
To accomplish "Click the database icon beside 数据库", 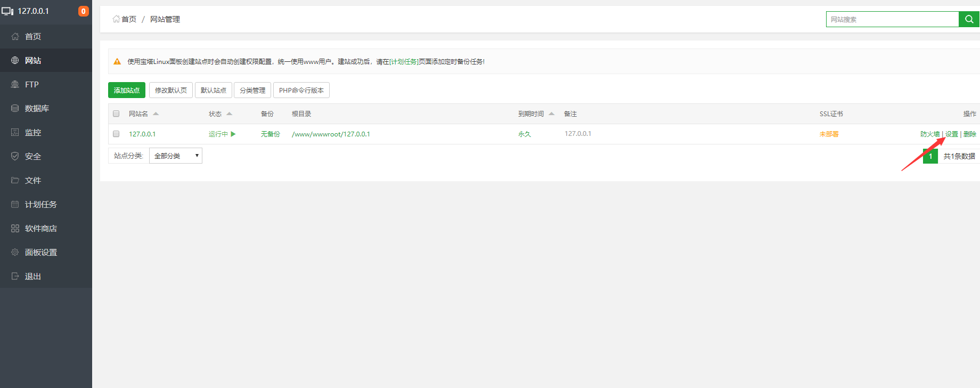I will coord(15,108).
